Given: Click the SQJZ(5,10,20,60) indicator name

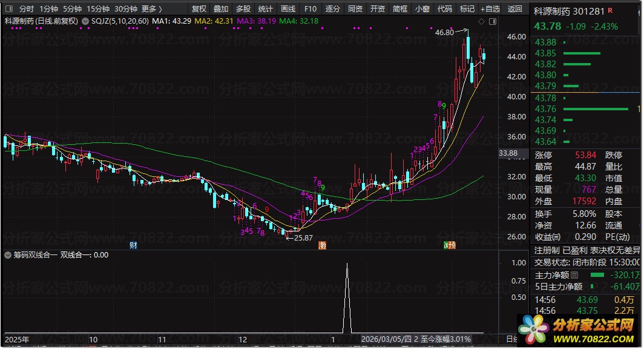Looking at the screenshot, I should pyautogui.click(x=120, y=21).
